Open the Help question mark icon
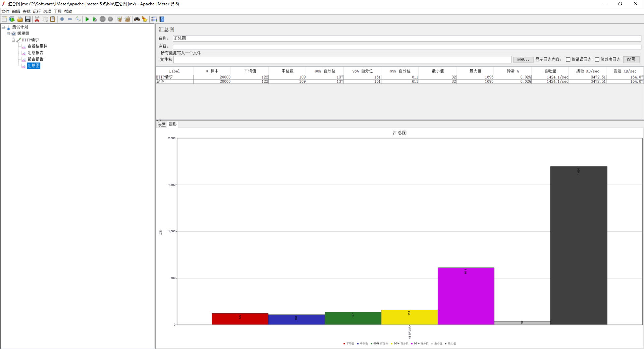The height and width of the screenshot is (349, 644). click(162, 19)
